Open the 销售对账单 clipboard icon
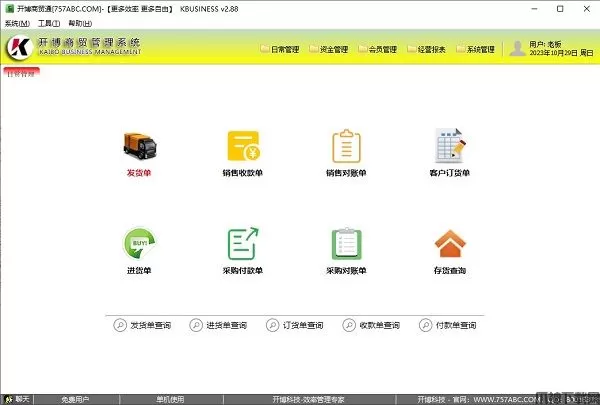Image resolution: width=600 pixels, height=405 pixels. [x=346, y=146]
